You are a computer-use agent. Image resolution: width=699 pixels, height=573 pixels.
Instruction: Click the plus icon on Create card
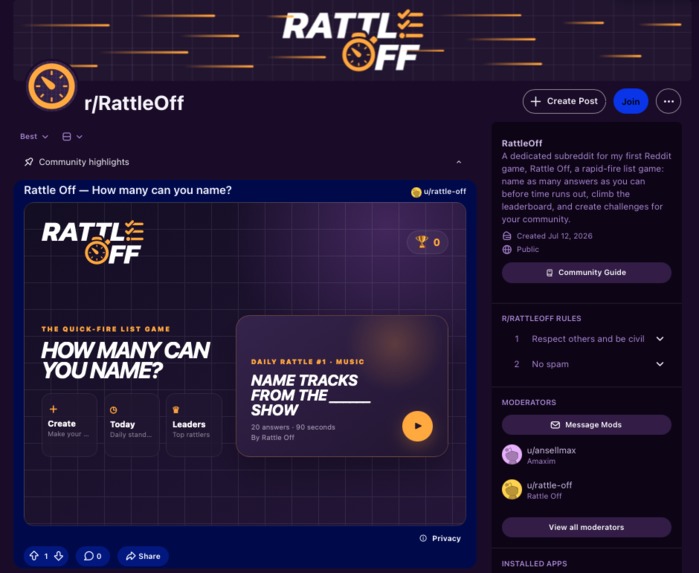[x=53, y=409]
